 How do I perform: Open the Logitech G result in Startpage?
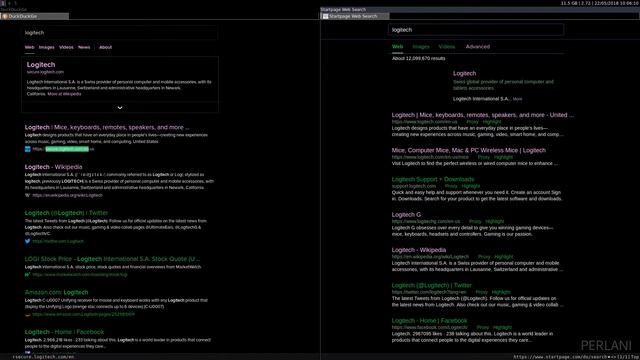pos(406,215)
